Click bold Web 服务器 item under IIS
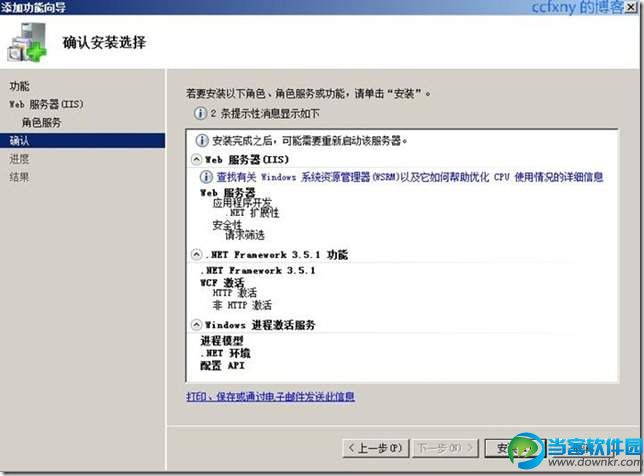644x476 pixels. tap(228, 192)
